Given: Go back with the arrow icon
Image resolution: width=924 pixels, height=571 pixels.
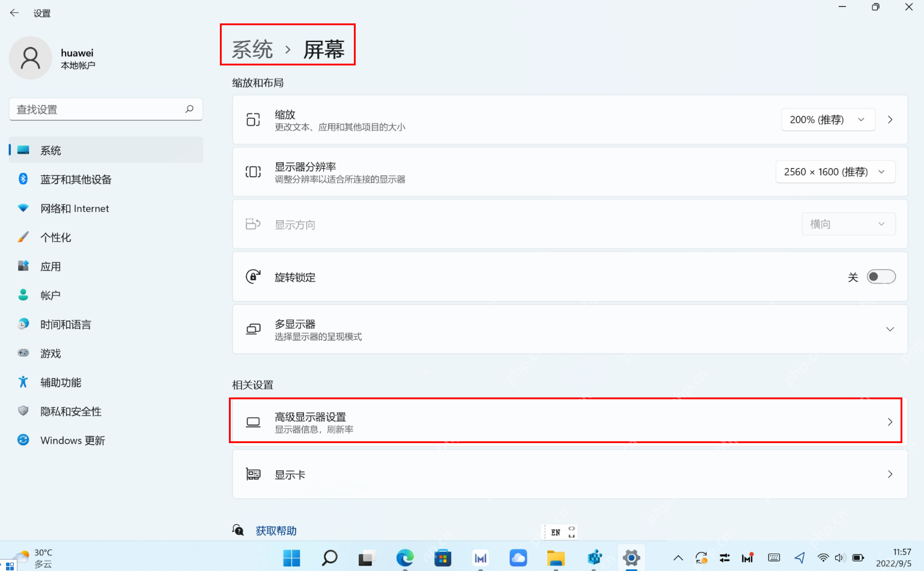Looking at the screenshot, I should tap(14, 13).
